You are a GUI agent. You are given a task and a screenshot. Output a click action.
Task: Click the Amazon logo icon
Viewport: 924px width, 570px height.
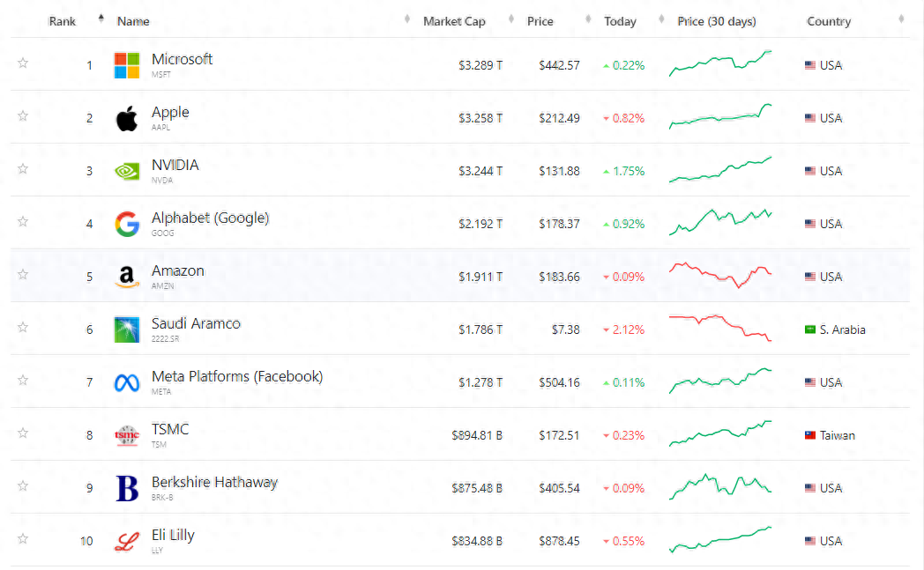point(127,277)
